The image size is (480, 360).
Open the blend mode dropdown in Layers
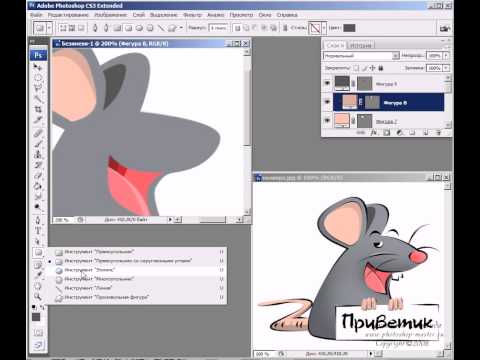[x=395, y=56]
